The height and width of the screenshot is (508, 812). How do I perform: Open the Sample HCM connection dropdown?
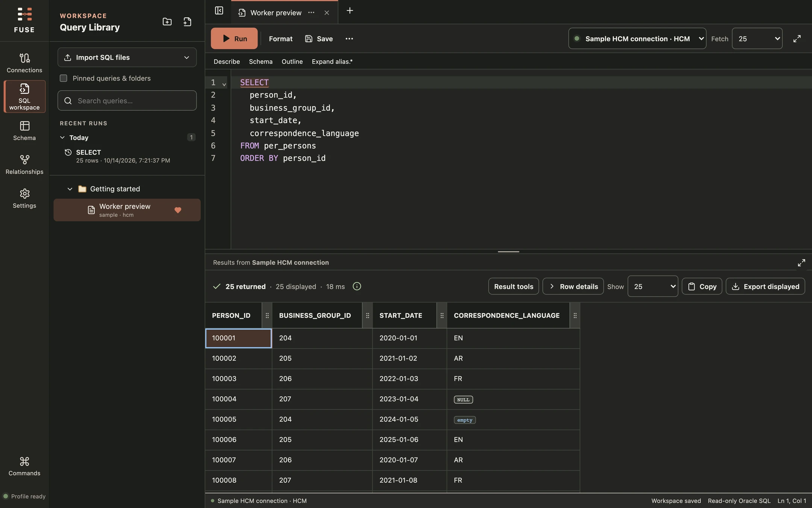[637, 38]
